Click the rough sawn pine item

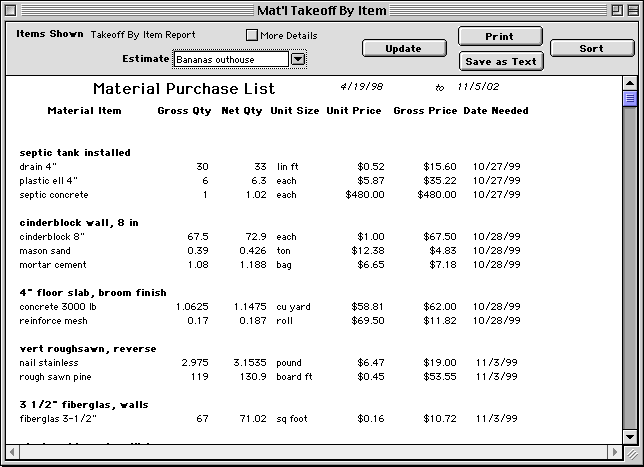pos(56,377)
